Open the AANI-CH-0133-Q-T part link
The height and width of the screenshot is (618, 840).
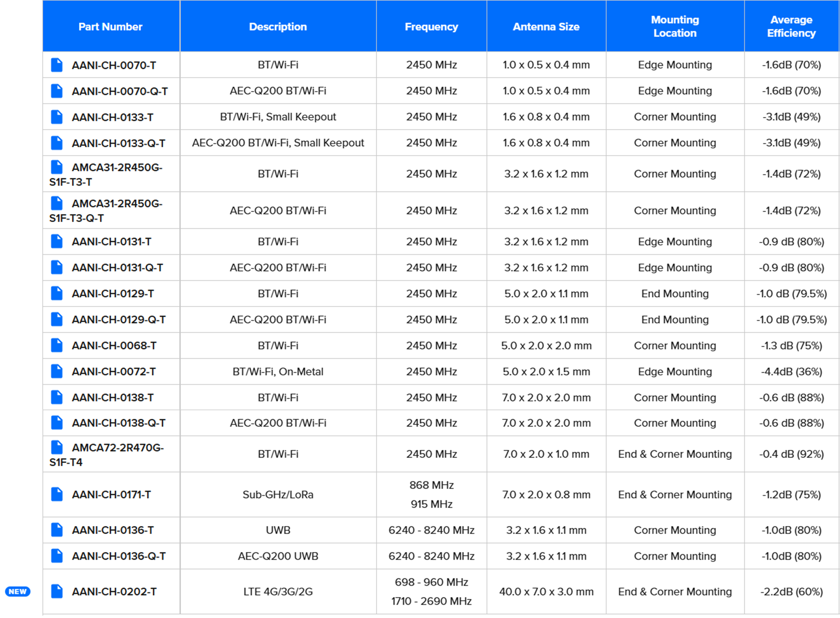(118, 143)
